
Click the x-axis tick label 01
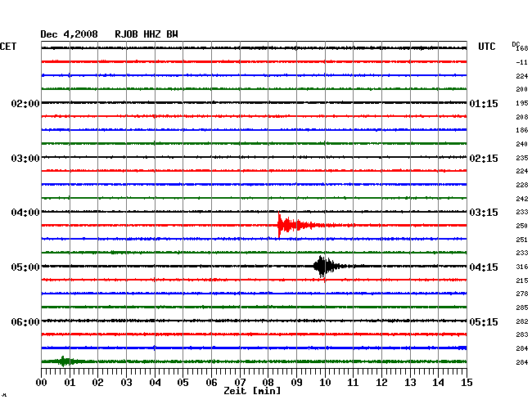(x=70, y=383)
